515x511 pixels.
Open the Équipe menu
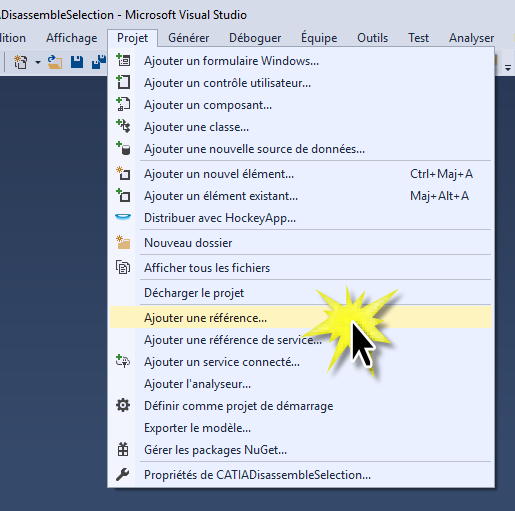click(x=319, y=38)
